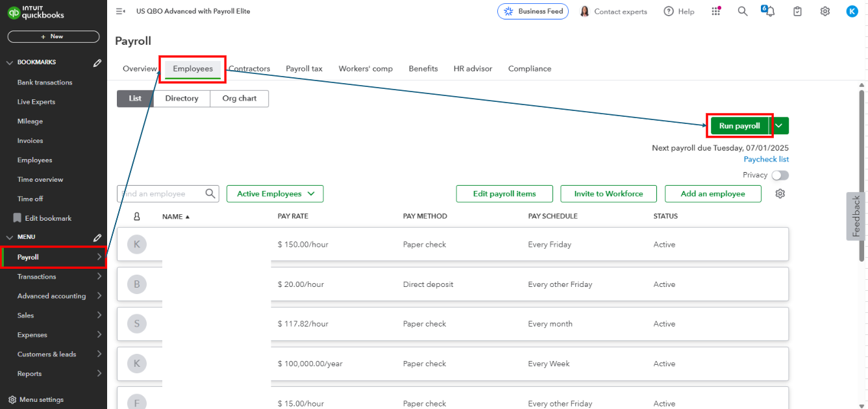Screen dimensions: 868x409
Task: Click the employee search magnifier icon
Action: 210,193
